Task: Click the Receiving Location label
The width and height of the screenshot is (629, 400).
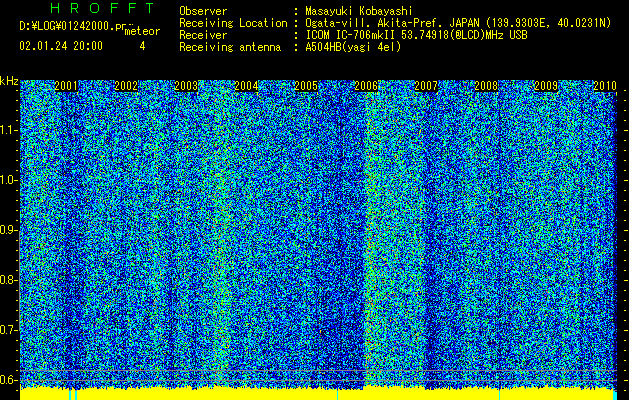Action: [x=233, y=23]
